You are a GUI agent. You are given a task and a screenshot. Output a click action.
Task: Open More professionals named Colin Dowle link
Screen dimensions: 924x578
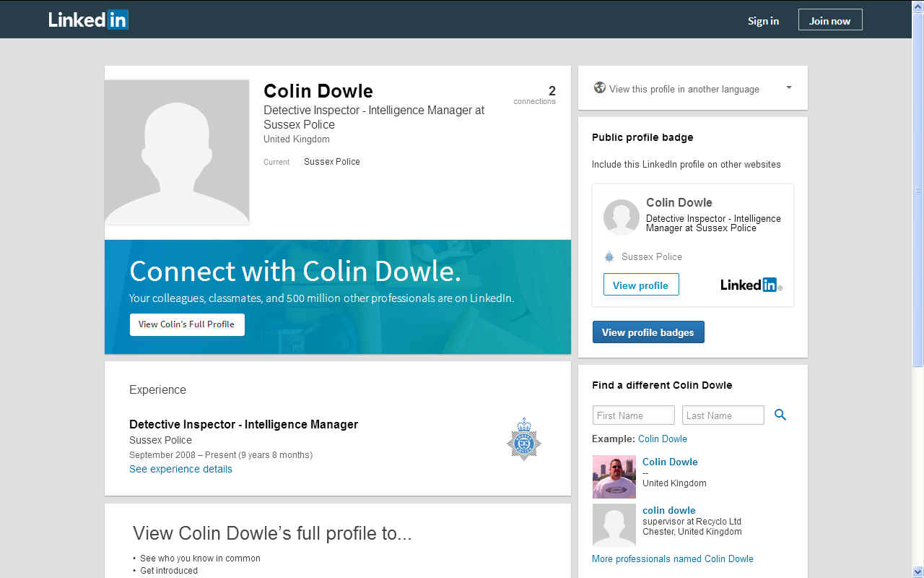click(x=673, y=558)
